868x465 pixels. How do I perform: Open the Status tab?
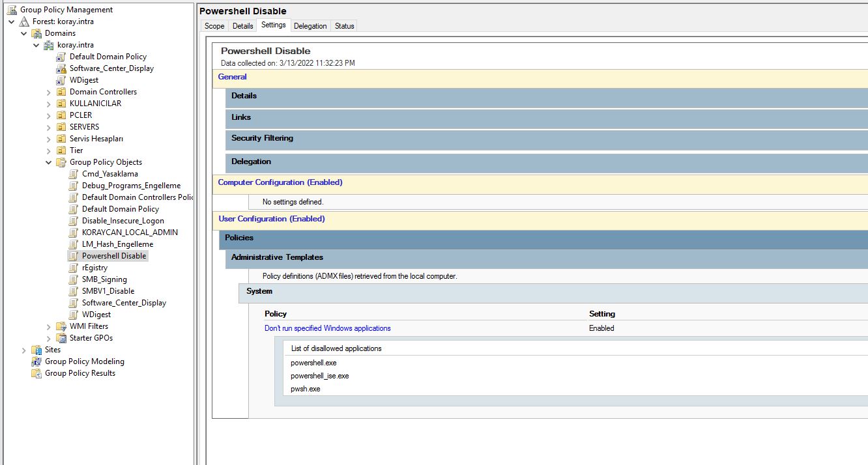tap(344, 26)
